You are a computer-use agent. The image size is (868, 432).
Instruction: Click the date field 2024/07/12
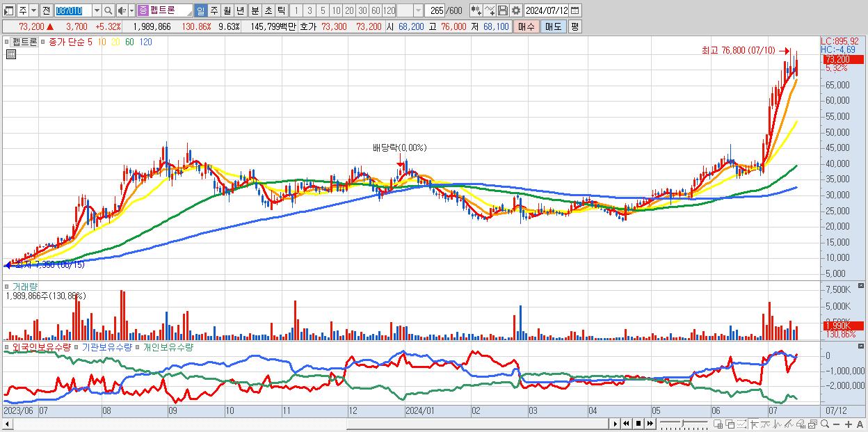point(546,10)
